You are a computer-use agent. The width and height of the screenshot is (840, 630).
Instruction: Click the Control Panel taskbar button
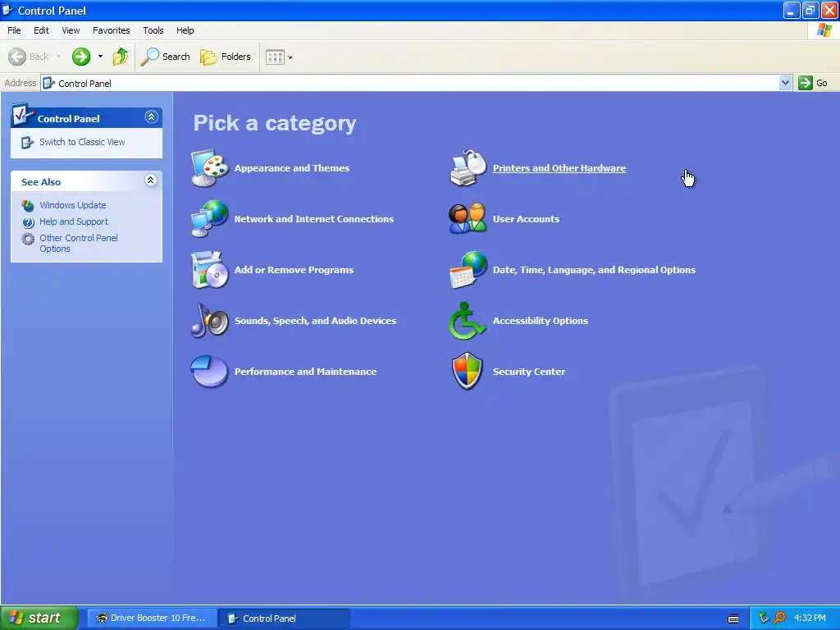(x=285, y=619)
